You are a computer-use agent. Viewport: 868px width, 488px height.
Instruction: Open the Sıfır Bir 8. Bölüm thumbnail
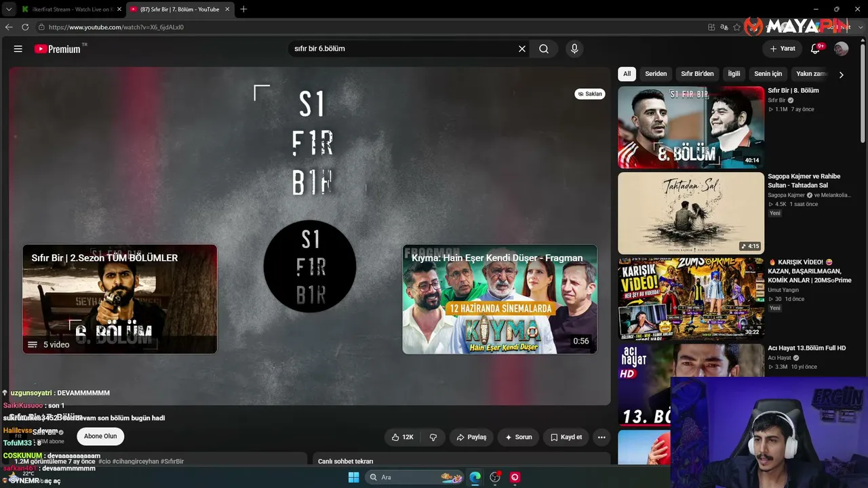coord(691,127)
